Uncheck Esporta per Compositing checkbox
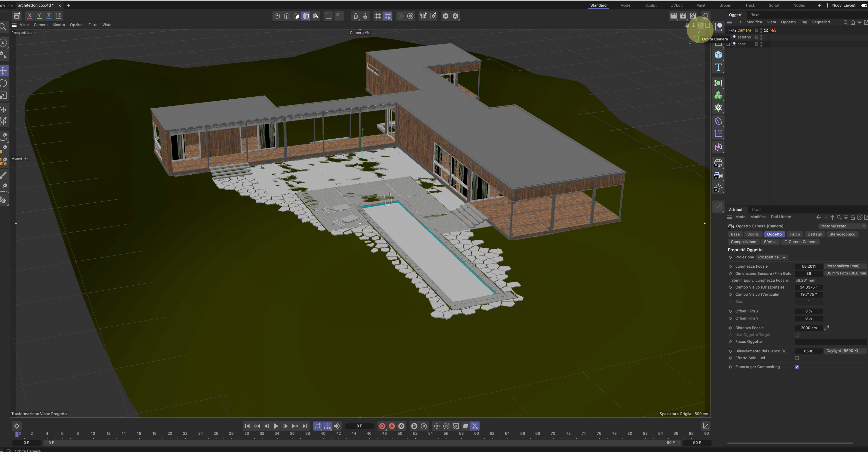The height and width of the screenshot is (452, 868). tap(797, 367)
